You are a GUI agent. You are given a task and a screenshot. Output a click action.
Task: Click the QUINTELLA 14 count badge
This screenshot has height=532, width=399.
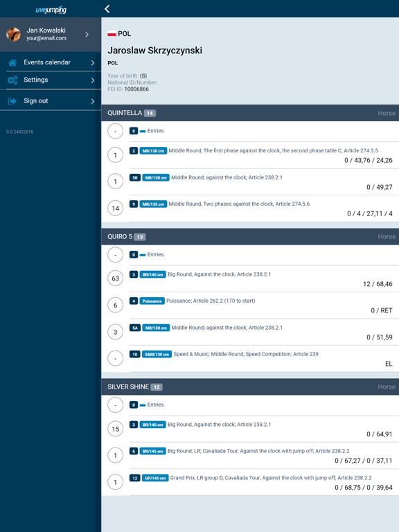[150, 114]
